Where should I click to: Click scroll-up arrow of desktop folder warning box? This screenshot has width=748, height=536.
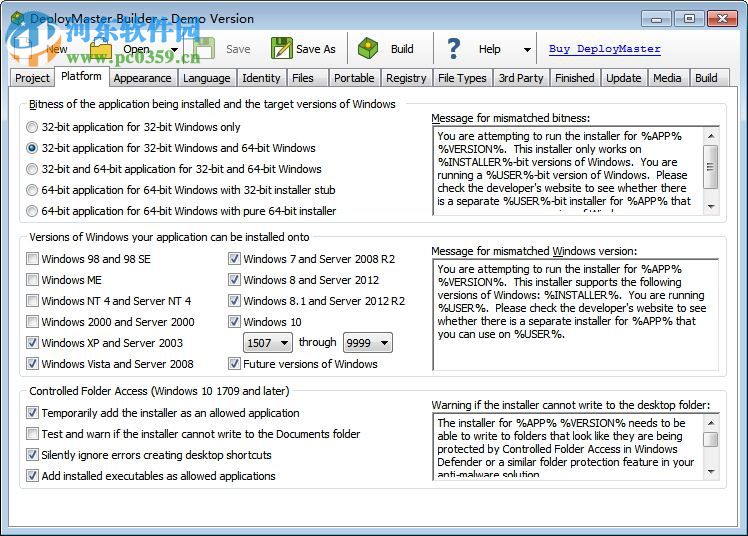tap(711, 423)
